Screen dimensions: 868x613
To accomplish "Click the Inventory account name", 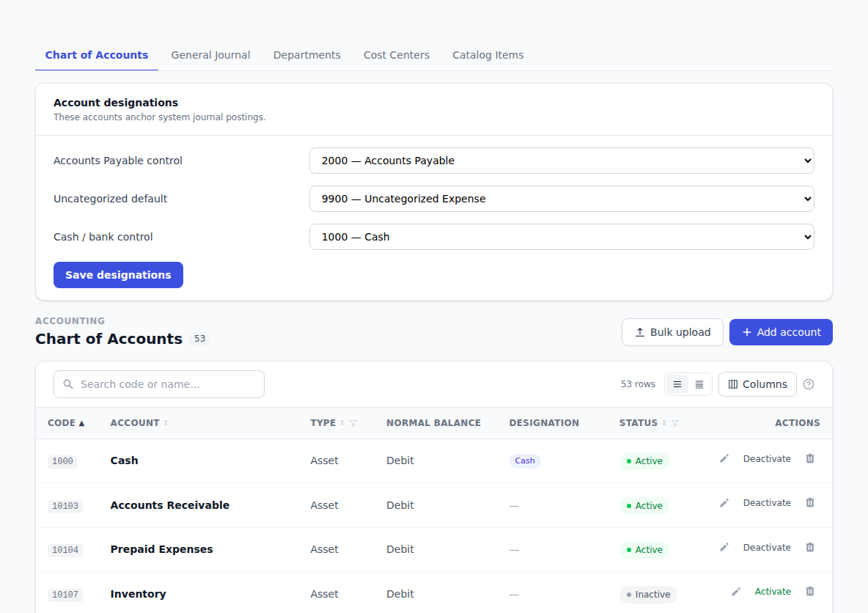I will coord(138,594).
